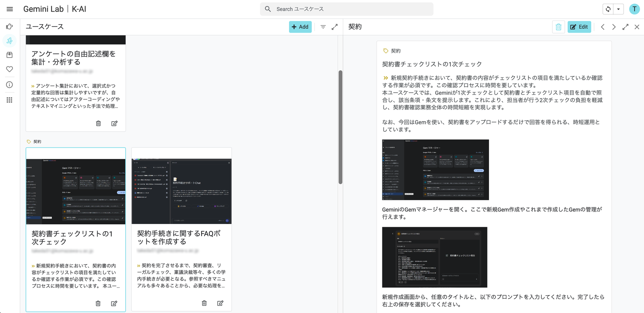Screen dimensions: 644x313
Task: Open the heart favorites icon in the sidebar
Action: click(x=10, y=69)
